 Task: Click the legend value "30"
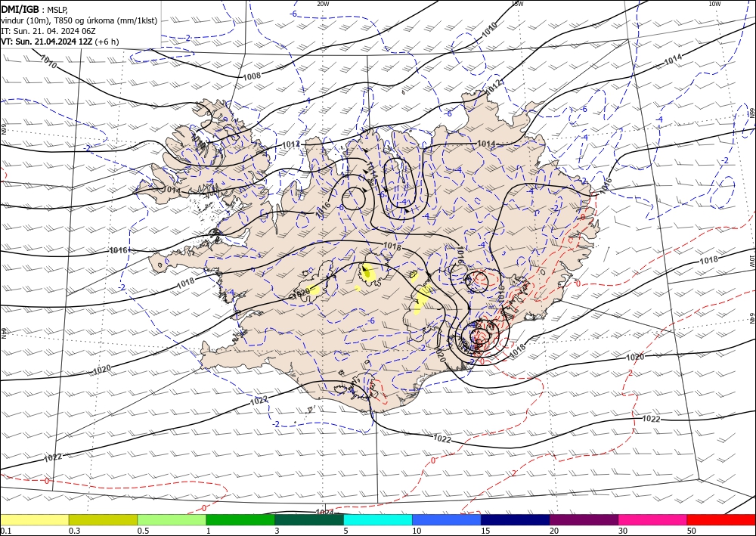tap(623, 531)
